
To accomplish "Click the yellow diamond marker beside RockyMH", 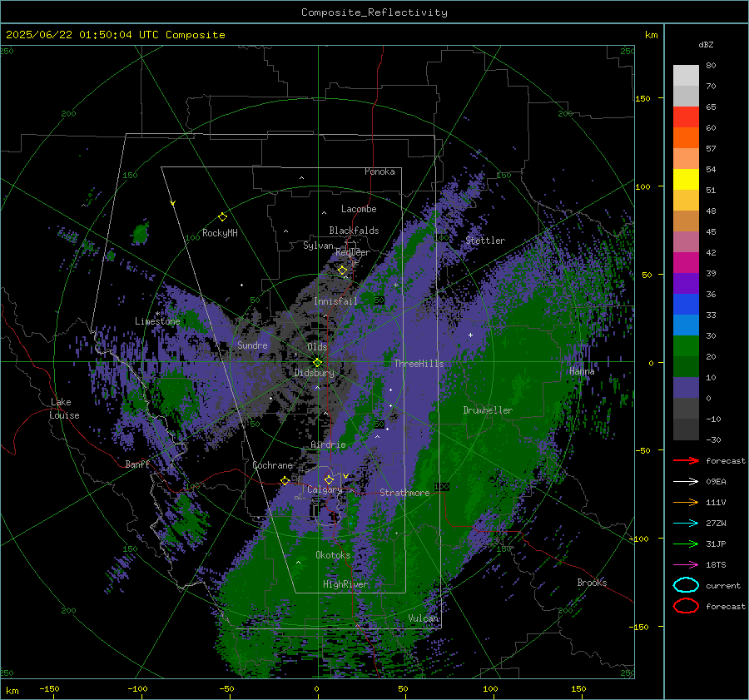I will pos(222,217).
